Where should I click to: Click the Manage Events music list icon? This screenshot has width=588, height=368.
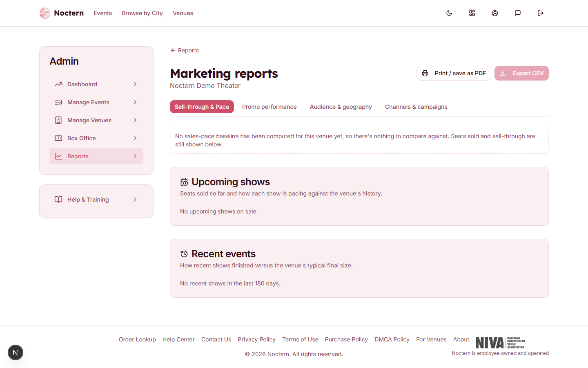coord(58,102)
